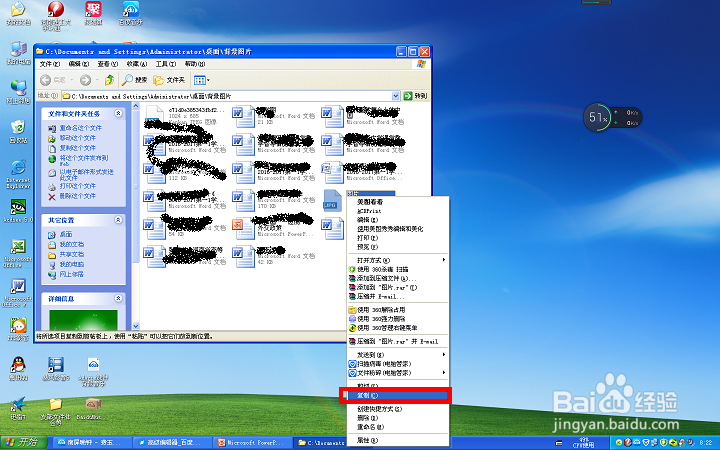Choose 删除(D) in context menu
Image resolution: width=720 pixels, height=450 pixels.
[x=398, y=418]
